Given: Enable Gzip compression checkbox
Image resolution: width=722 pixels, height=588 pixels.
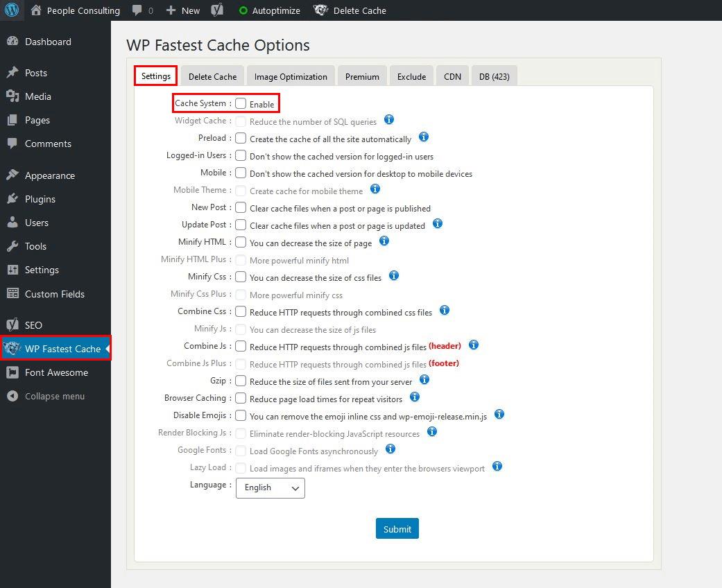Looking at the screenshot, I should (x=240, y=381).
